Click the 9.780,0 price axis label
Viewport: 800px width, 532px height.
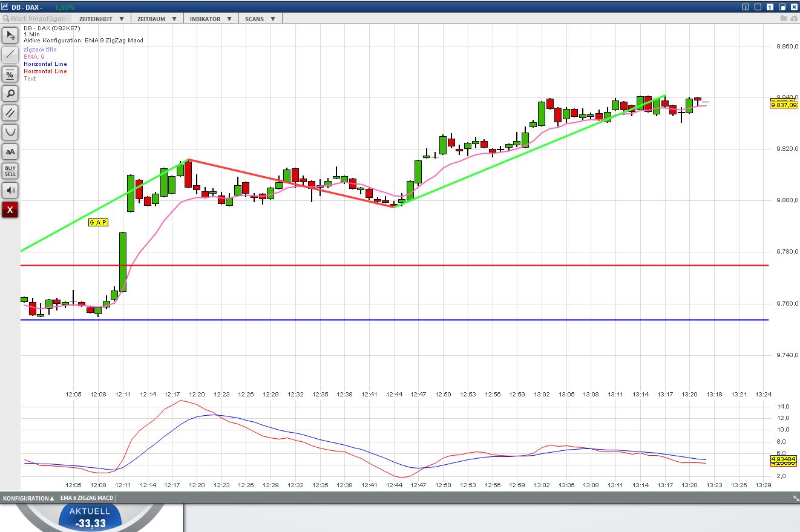(x=786, y=252)
